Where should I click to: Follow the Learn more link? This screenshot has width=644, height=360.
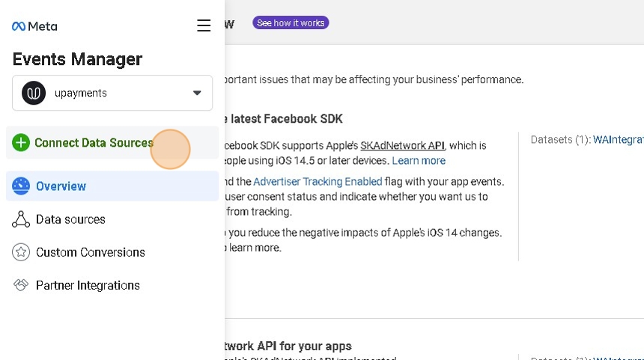click(419, 161)
